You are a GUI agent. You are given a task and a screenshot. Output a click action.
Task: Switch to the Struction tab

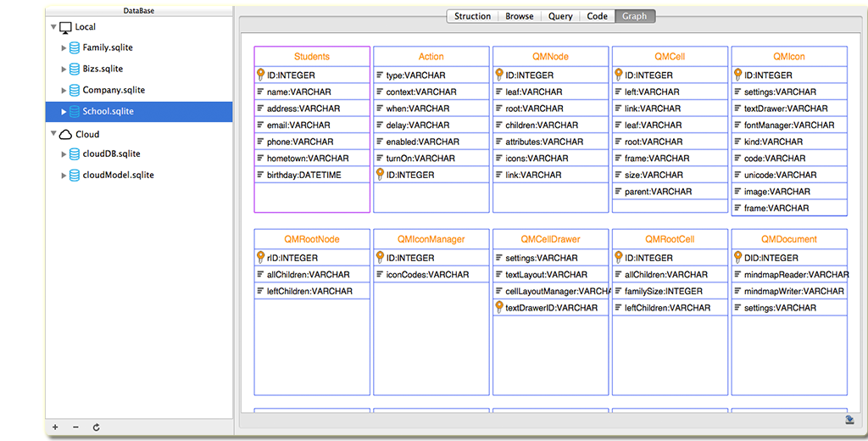coord(472,16)
